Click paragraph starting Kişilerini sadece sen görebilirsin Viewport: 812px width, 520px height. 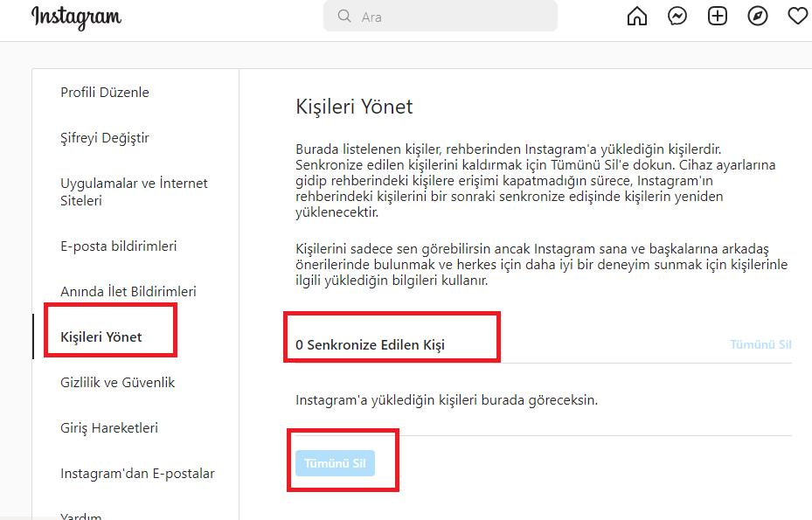tap(541, 265)
